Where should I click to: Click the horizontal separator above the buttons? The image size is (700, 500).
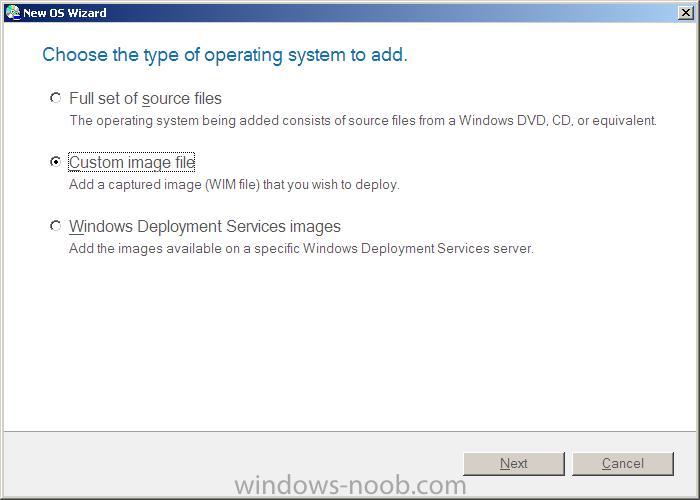[350, 432]
